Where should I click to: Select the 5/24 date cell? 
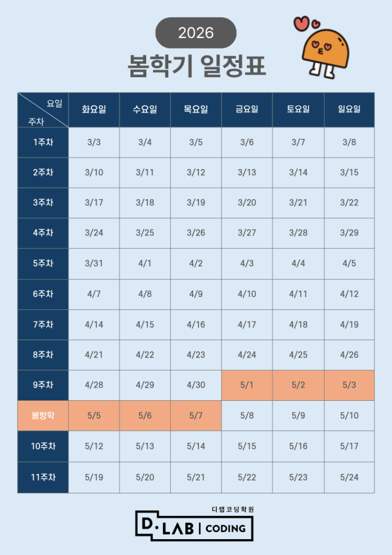349,477
